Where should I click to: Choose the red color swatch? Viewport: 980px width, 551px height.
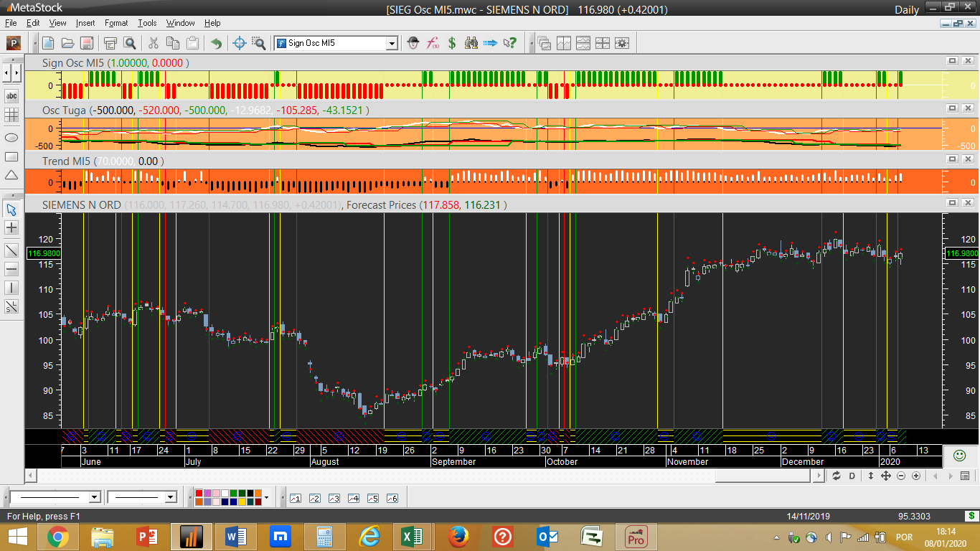tap(199, 493)
